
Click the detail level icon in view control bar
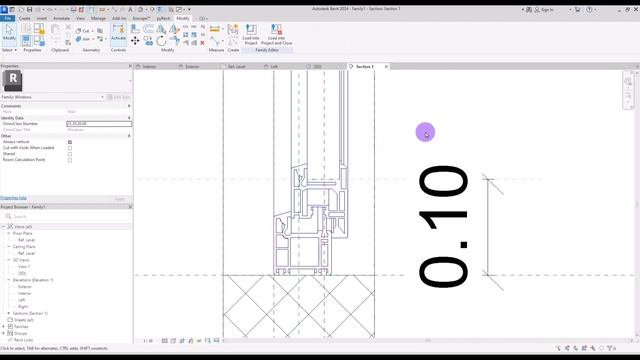[164, 340]
